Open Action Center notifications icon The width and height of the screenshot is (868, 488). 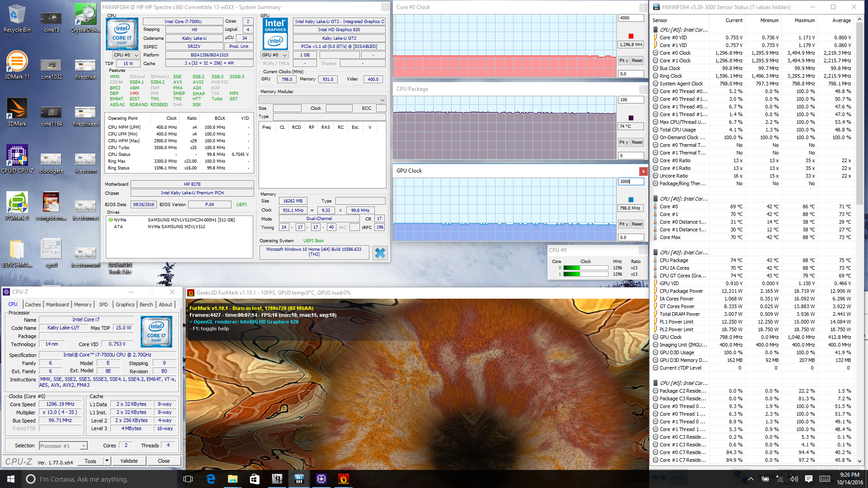[x=809, y=479]
